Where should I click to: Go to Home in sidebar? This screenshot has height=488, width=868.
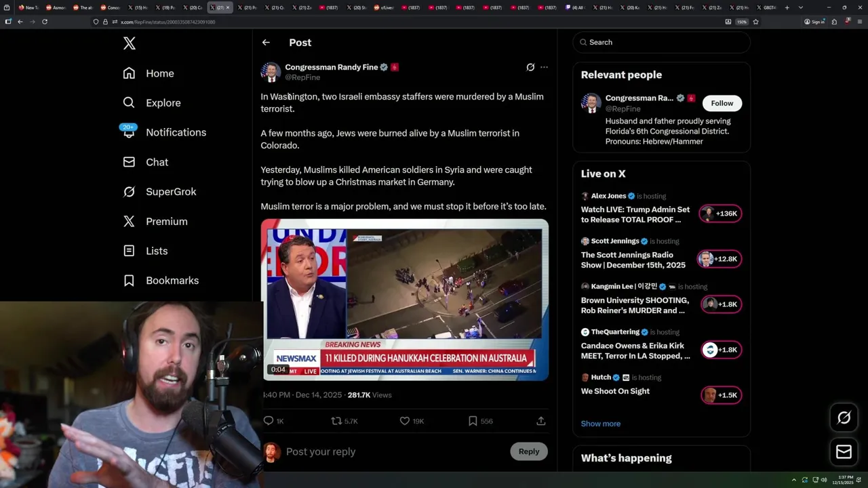(x=149, y=73)
